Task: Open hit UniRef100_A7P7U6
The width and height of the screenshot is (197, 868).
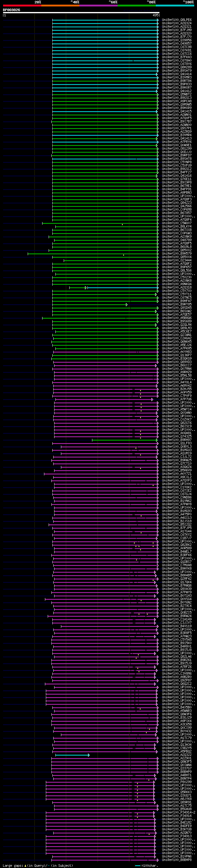Action: pyautogui.click(x=177, y=399)
